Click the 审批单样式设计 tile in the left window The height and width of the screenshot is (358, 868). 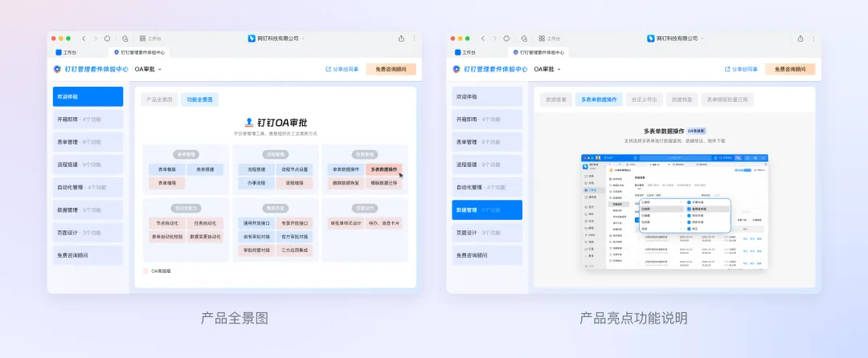point(346,223)
